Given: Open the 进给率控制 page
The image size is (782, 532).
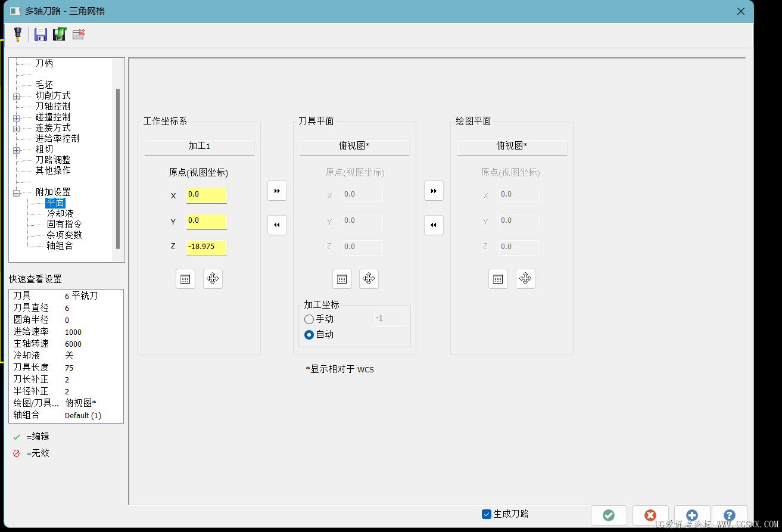Looking at the screenshot, I should tap(57, 138).
